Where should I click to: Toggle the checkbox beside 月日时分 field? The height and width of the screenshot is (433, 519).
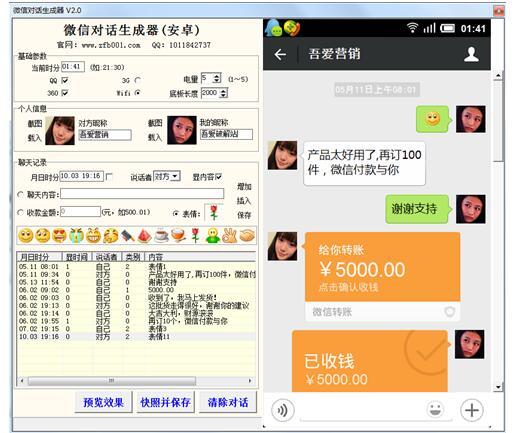tap(109, 177)
